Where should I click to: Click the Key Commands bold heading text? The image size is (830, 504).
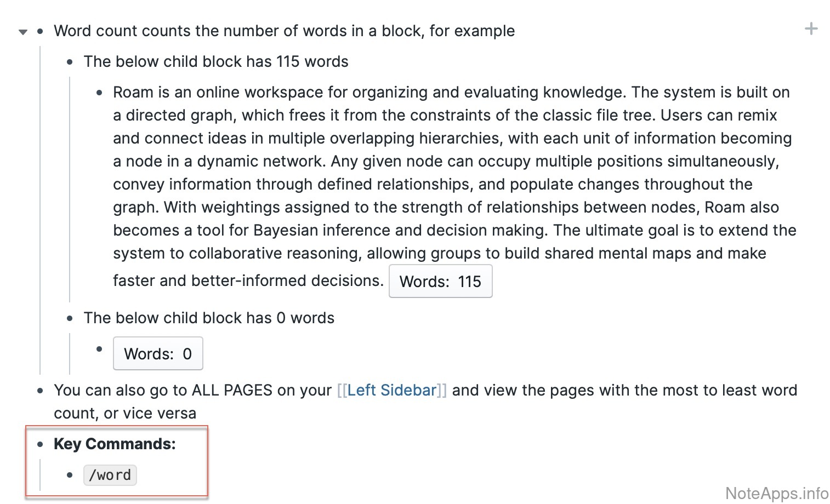[115, 444]
